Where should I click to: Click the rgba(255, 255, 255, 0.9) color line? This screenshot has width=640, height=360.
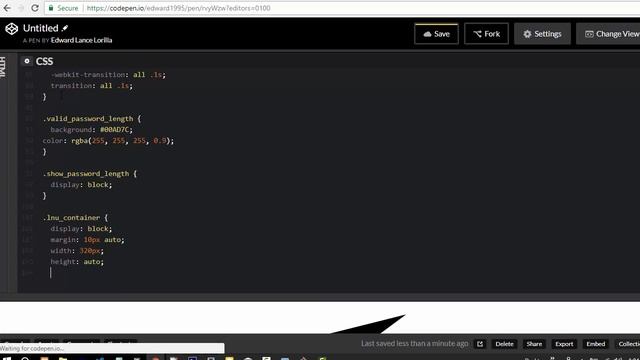pos(108,141)
